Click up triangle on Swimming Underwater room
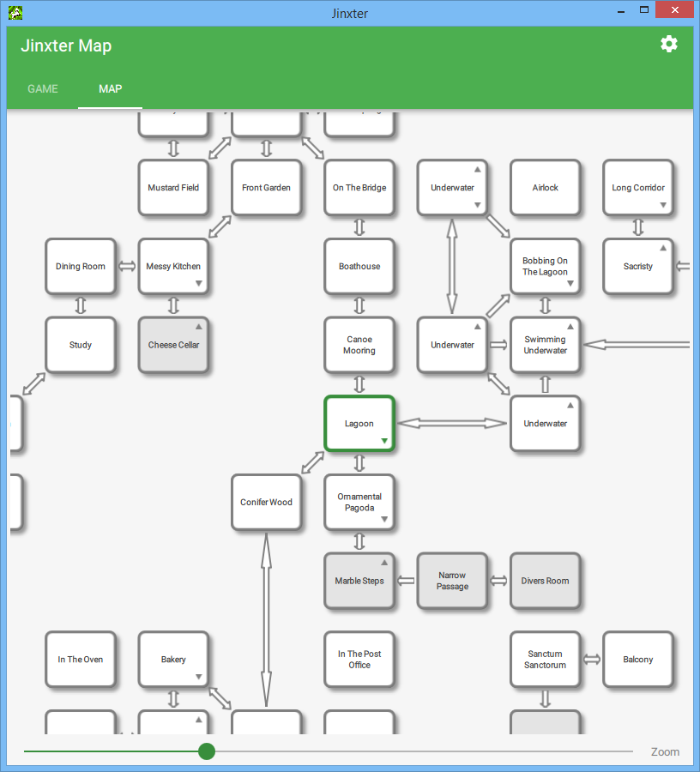This screenshot has height=772, width=700. click(570, 326)
